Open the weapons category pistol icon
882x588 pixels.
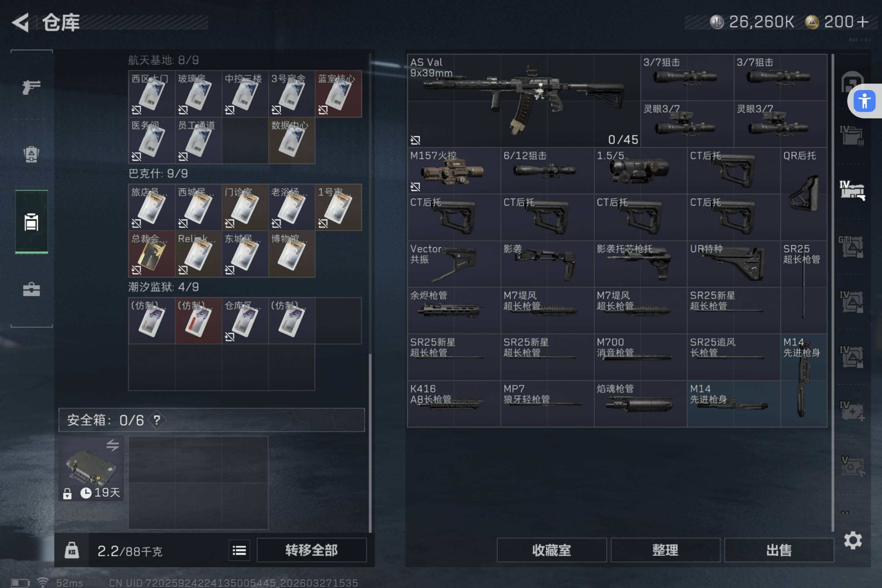click(x=31, y=87)
